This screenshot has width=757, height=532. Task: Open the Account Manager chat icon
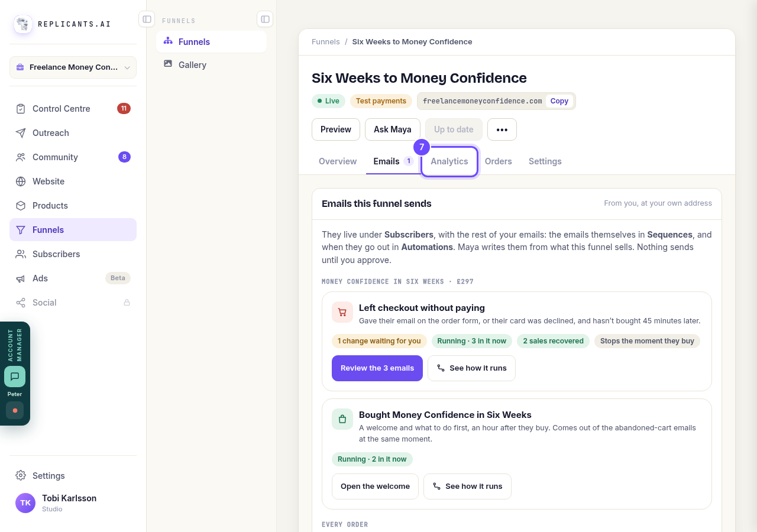(15, 377)
